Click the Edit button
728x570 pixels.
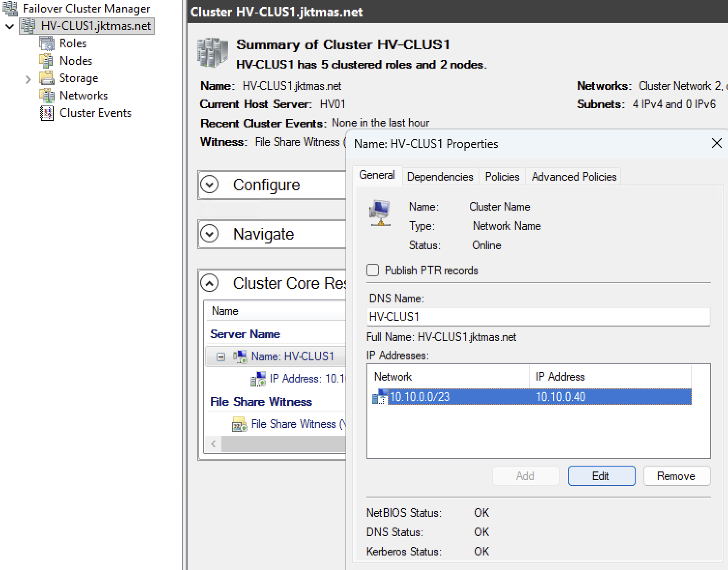[x=601, y=476]
